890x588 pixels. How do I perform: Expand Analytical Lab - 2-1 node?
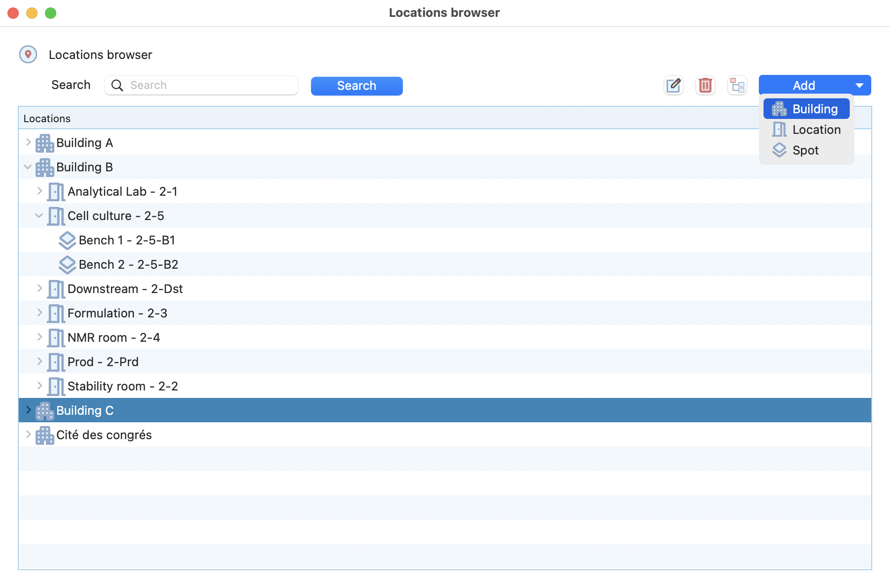pos(39,191)
